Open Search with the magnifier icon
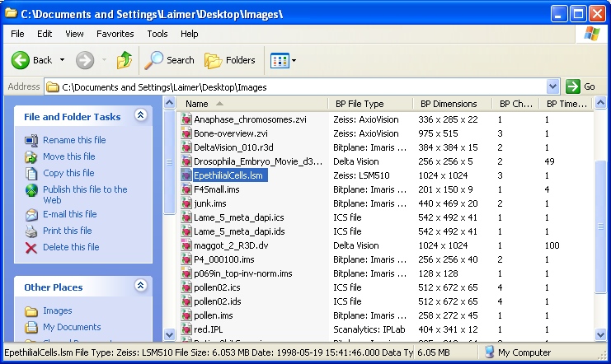 (x=153, y=60)
